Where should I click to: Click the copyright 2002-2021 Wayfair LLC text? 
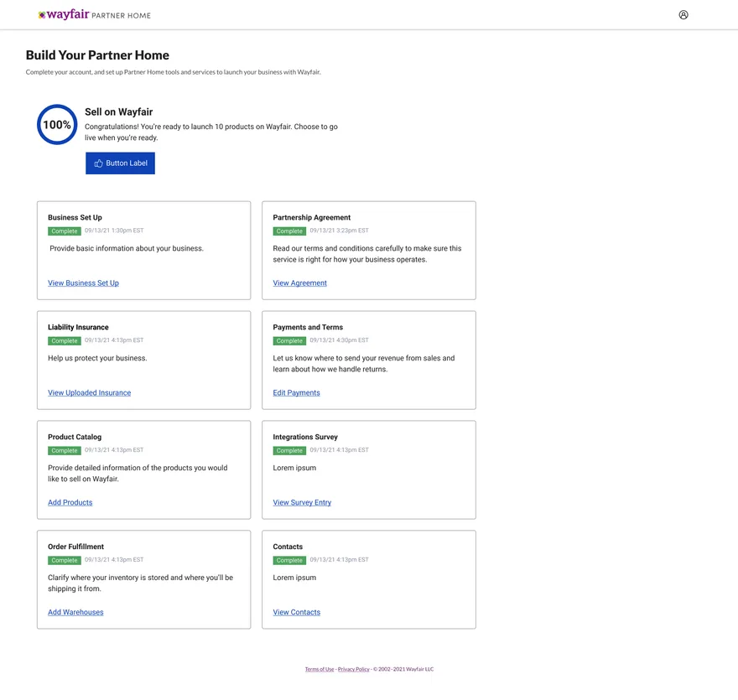tap(403, 669)
